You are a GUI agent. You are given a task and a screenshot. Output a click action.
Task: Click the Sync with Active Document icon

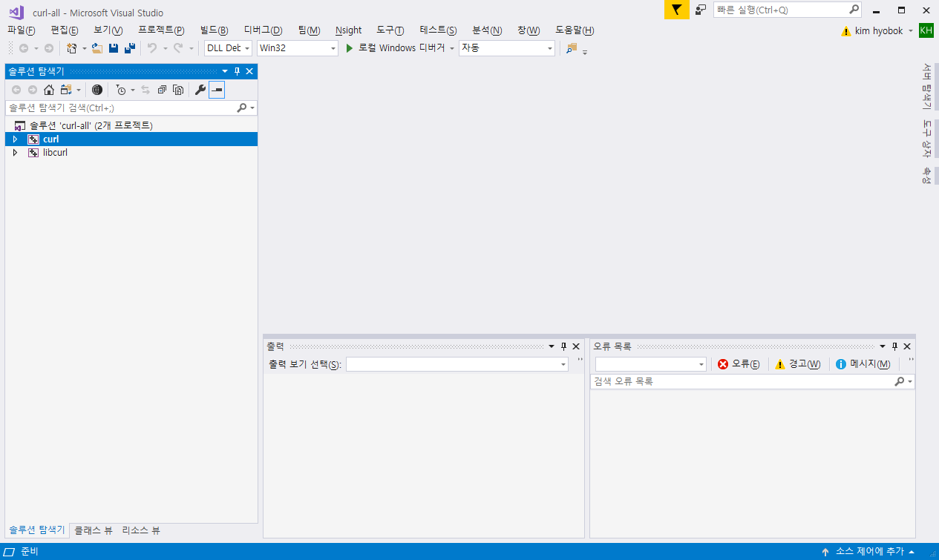[x=145, y=90]
